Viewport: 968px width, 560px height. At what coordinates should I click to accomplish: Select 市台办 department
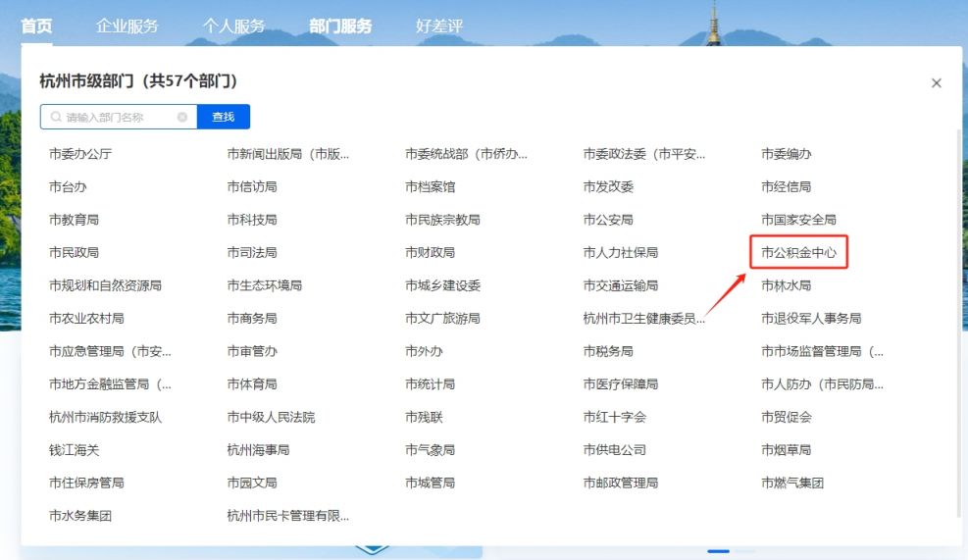(x=68, y=186)
